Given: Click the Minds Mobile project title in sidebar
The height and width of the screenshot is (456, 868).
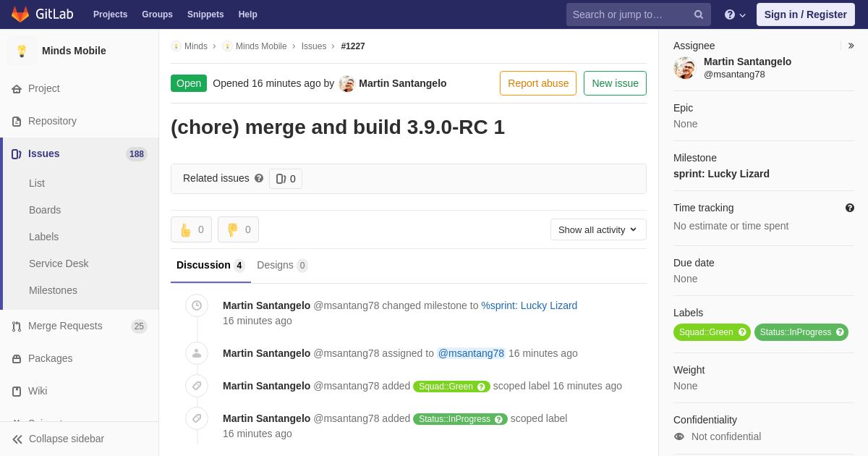Looking at the screenshot, I should pos(74,51).
